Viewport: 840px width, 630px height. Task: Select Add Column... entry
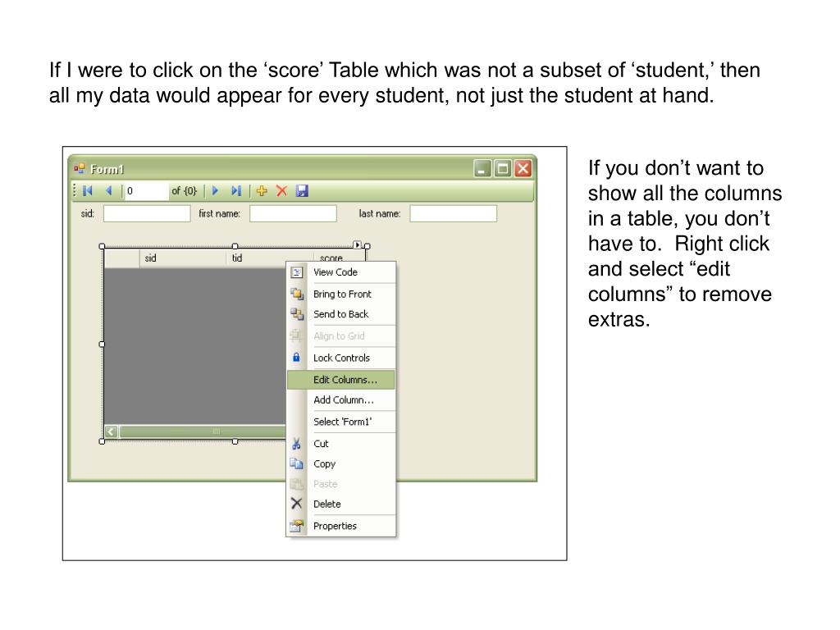[342, 399]
